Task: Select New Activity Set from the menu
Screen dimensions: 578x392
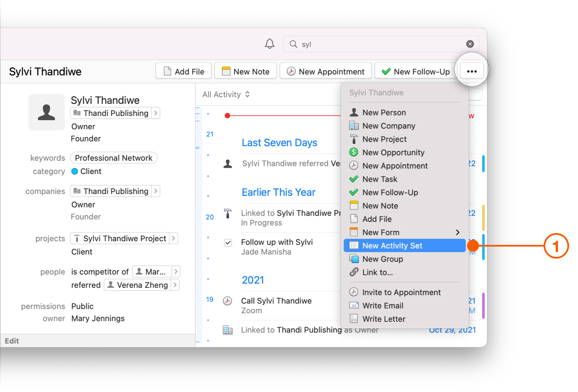Action: [392, 246]
